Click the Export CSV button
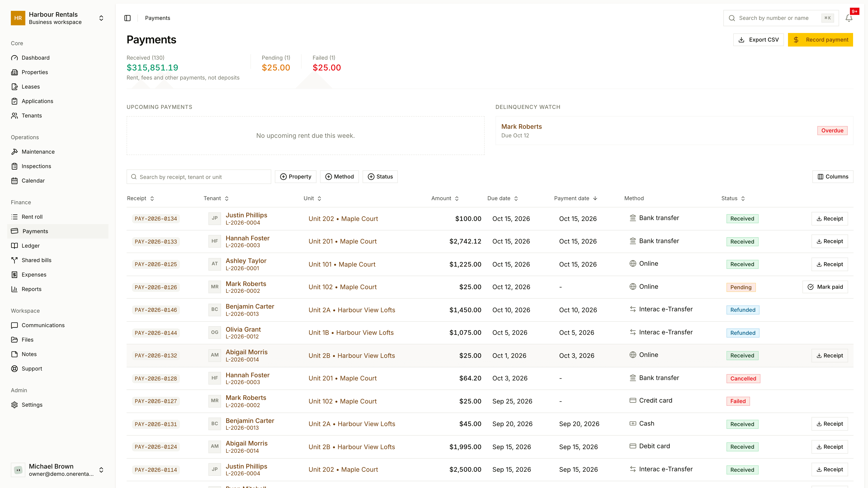 [x=759, y=40]
